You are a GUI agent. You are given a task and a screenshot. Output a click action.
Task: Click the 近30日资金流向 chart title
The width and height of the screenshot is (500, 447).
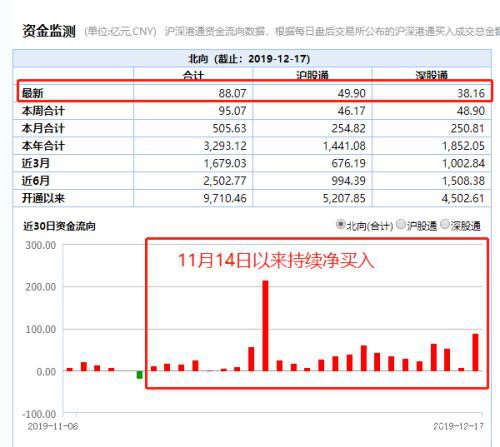click(59, 226)
